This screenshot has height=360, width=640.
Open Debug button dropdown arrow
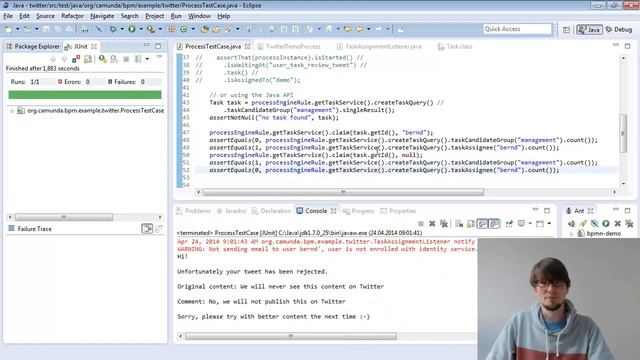coord(122,29)
